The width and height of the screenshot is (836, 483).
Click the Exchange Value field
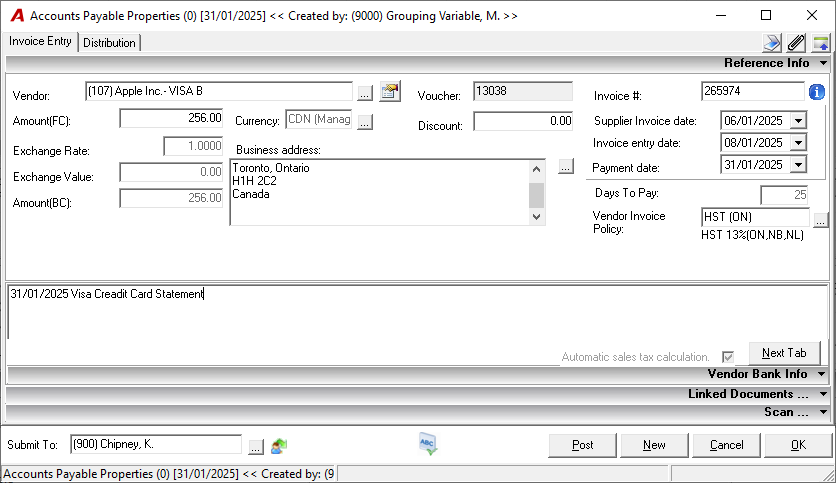pyautogui.click(x=171, y=172)
